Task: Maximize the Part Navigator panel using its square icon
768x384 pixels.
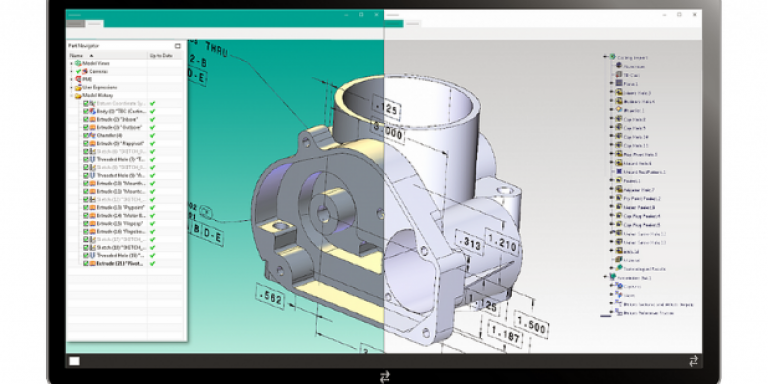Action: pos(177,46)
